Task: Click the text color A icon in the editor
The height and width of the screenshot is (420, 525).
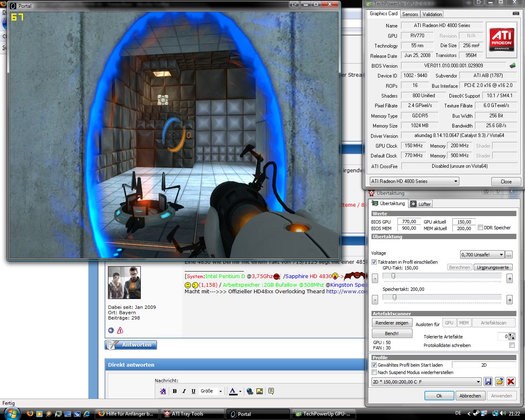Action: point(233,391)
